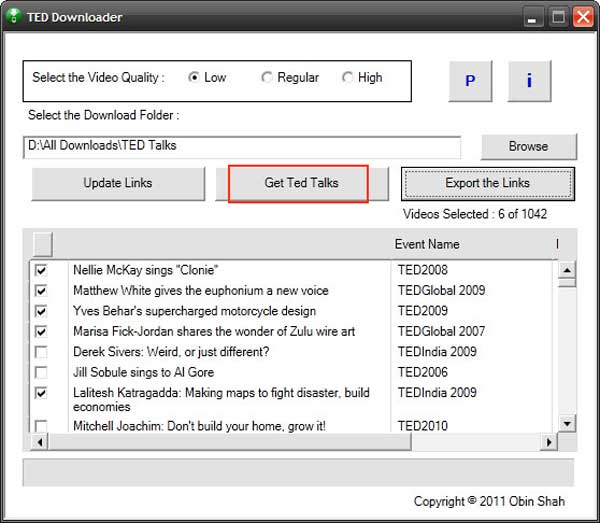This screenshot has width=600, height=523.
Task: Uncheck Lalitesh Katragadda maps talk
Action: click(x=41, y=393)
